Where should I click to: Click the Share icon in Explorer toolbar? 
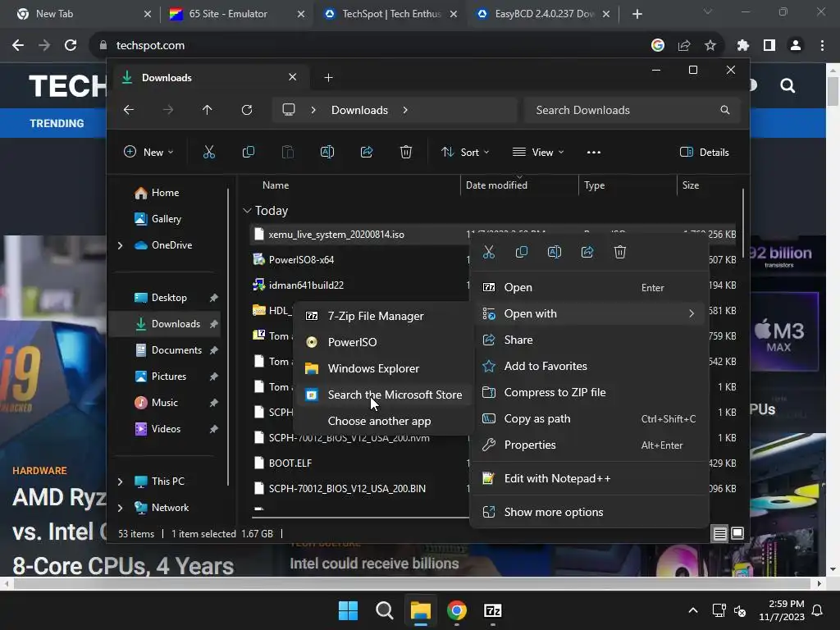pos(367,152)
